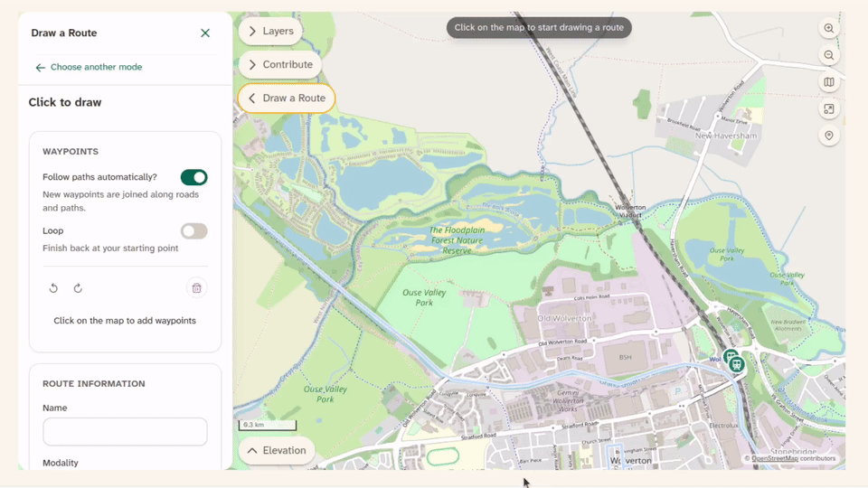The image size is (868, 488).
Task: Click the fullscreen map icon
Action: coord(829,109)
